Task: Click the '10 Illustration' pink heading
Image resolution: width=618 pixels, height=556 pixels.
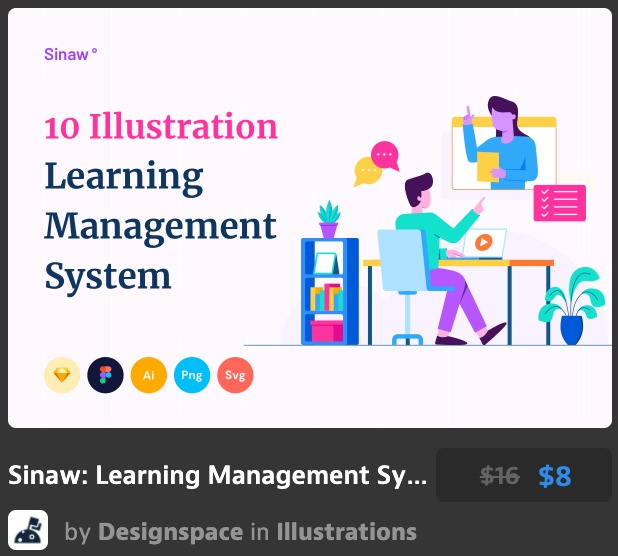Action: (x=160, y=127)
